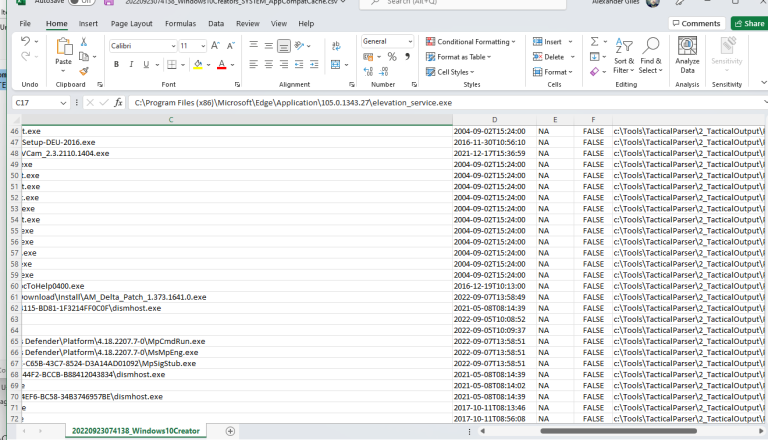This screenshot has height=440, width=768.
Task: Click the Share button
Action: coord(749,23)
